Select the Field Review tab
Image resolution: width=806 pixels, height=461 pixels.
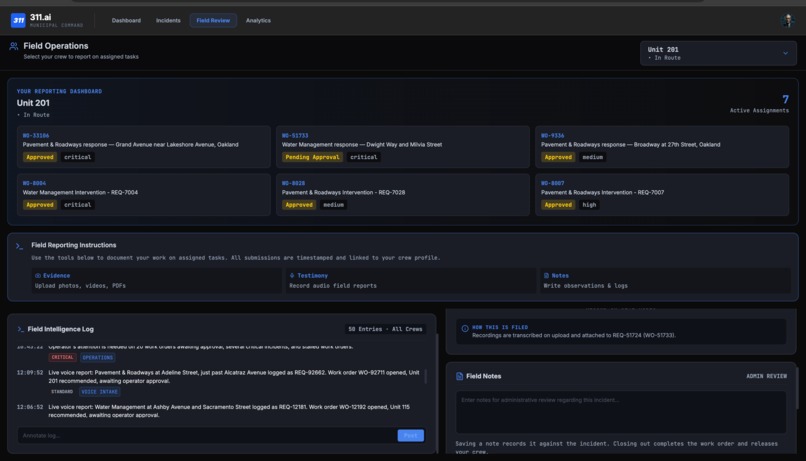[x=213, y=21]
